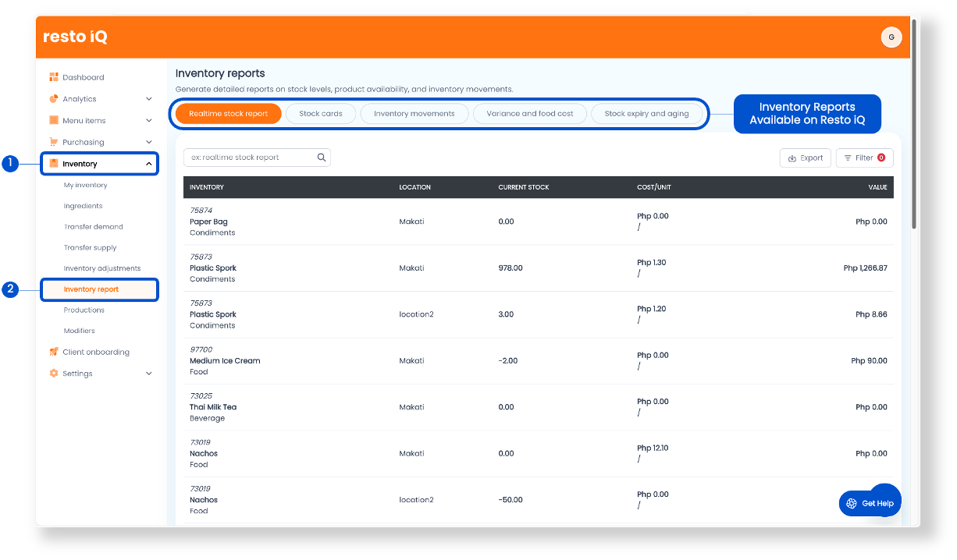Click the Medium Ice Cream item name

[225, 360]
